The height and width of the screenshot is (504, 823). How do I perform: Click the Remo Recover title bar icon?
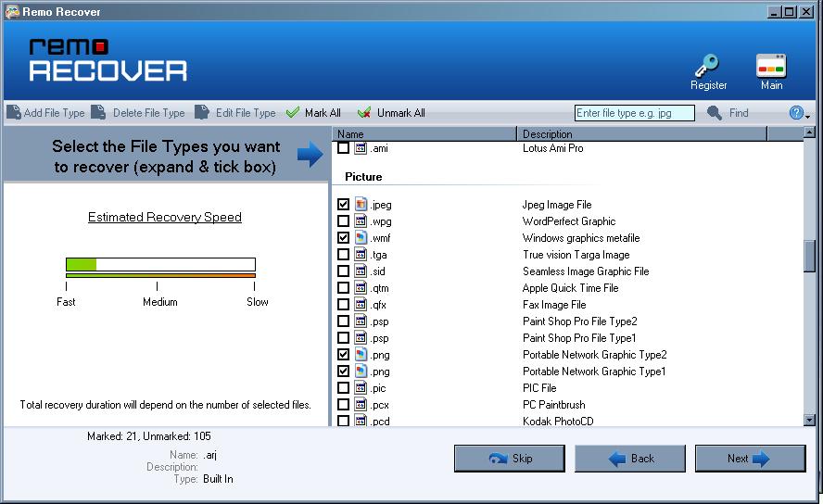pyautogui.click(x=12, y=11)
